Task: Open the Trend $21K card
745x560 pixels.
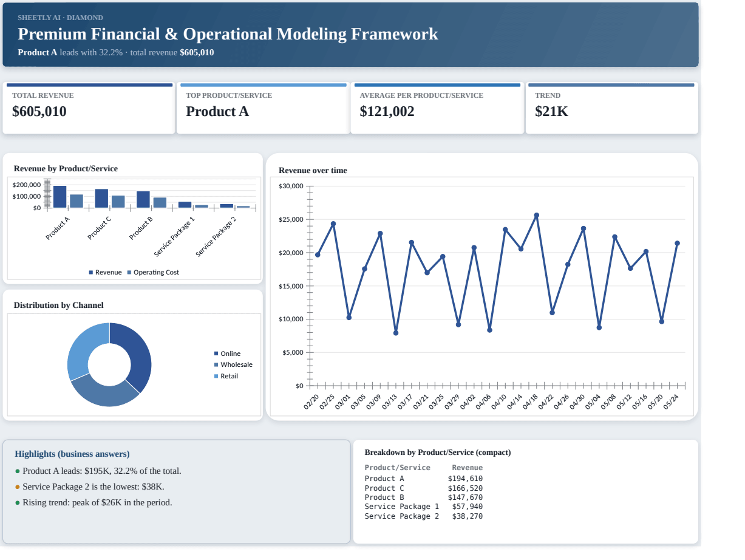Action: 612,108
